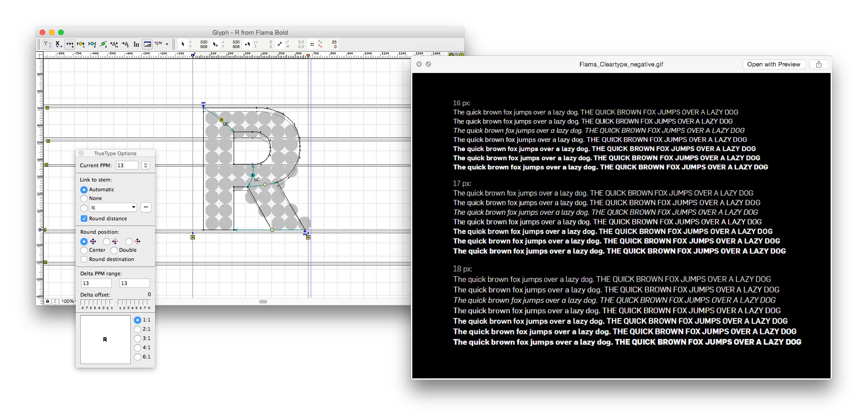The image size is (868, 413).
Task: Enable the Round destination checkbox
Action: tap(84, 259)
